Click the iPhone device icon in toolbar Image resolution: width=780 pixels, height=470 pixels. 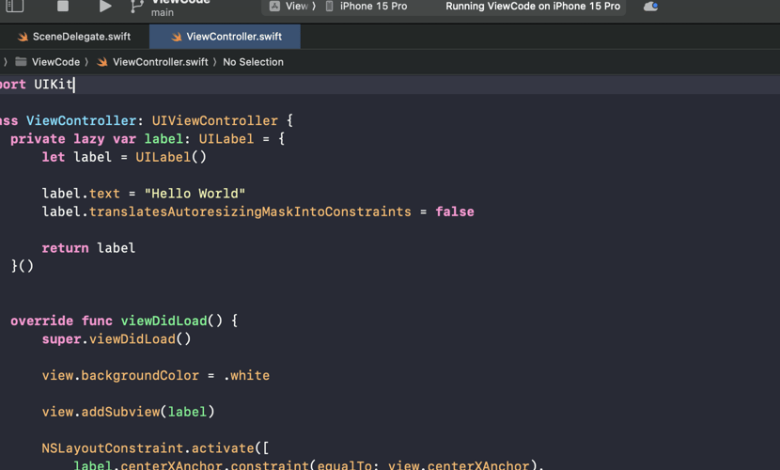coord(329,6)
